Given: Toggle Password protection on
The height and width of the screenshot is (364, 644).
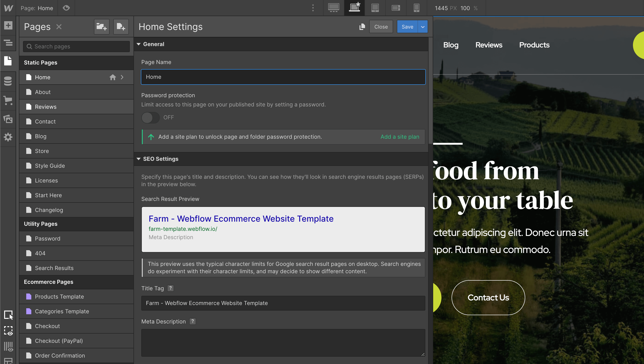Looking at the screenshot, I should [150, 117].
